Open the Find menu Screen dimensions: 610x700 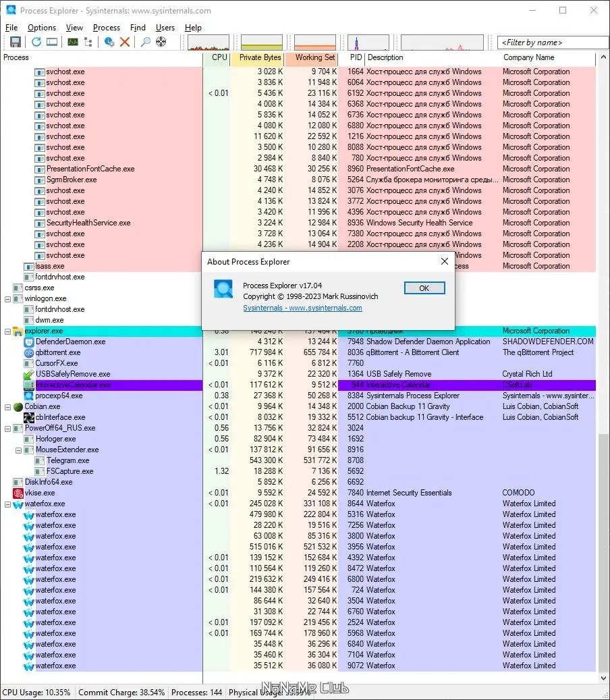click(138, 28)
